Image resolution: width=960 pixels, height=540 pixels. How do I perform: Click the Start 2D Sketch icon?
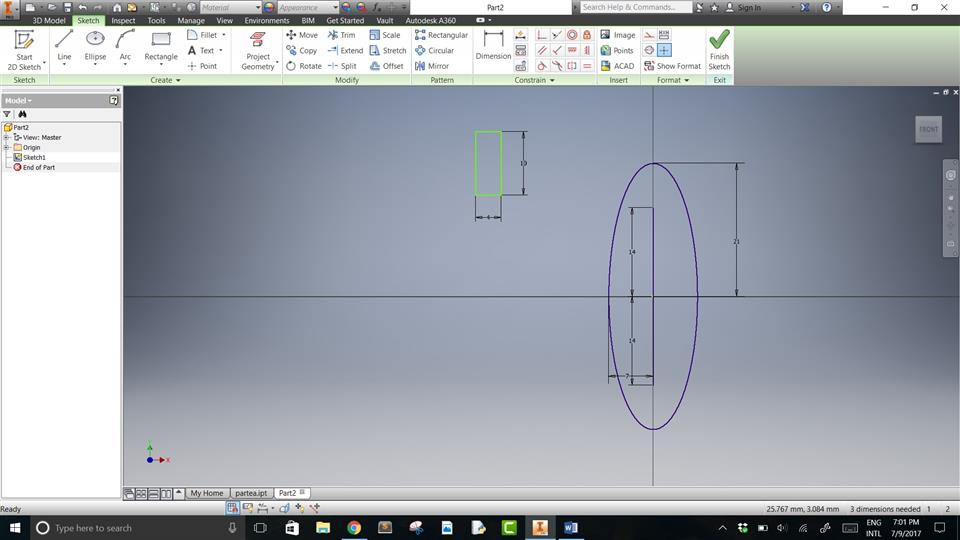pyautogui.click(x=24, y=41)
